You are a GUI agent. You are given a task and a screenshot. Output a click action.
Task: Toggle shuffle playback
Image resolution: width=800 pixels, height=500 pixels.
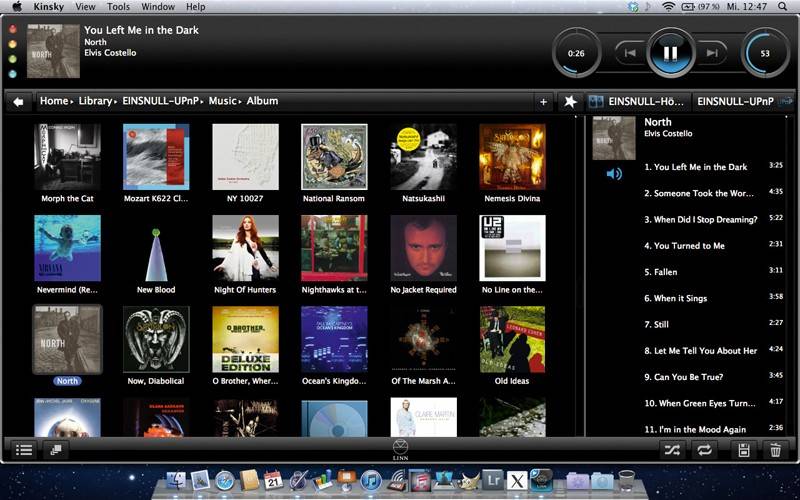coord(672,451)
